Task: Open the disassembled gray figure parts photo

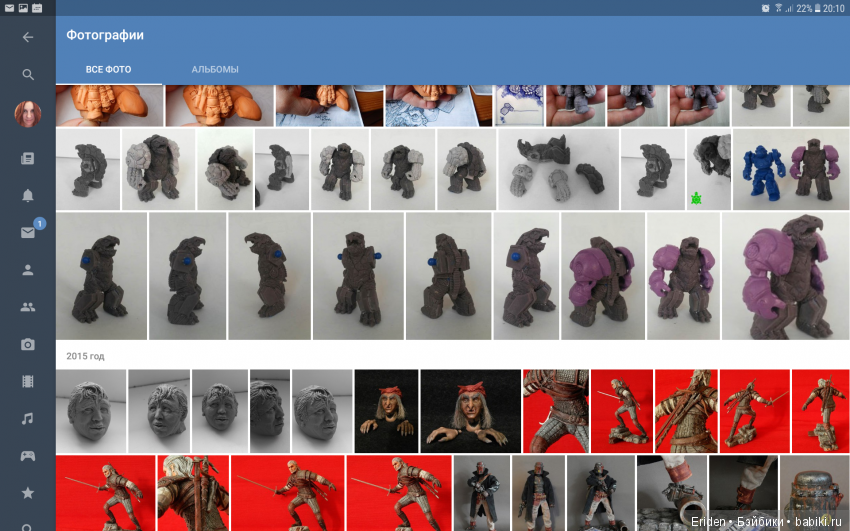Action: (557, 169)
